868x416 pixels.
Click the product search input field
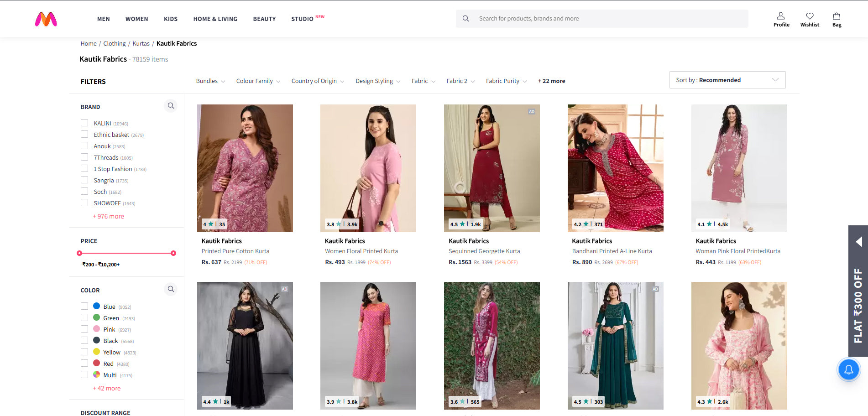pyautogui.click(x=607, y=19)
